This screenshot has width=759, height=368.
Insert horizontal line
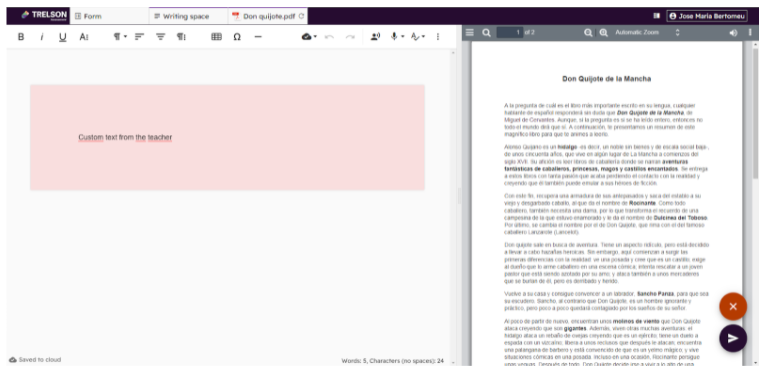click(258, 37)
